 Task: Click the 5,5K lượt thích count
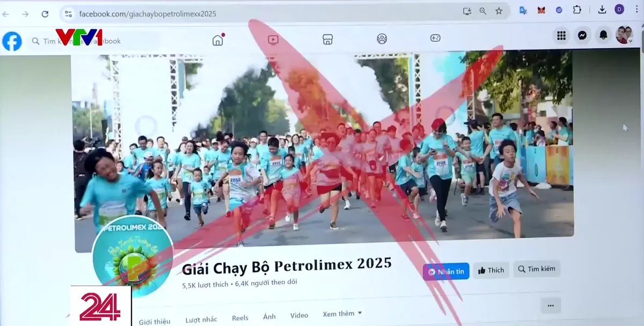coord(205,284)
